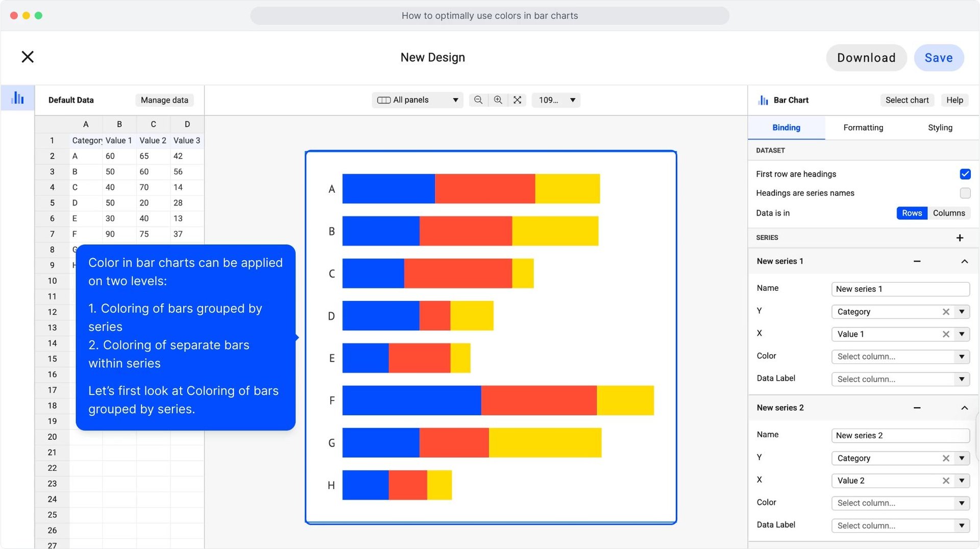Click the fit-to-screen icon in toolbar
The height and width of the screenshot is (549, 980).
click(517, 100)
